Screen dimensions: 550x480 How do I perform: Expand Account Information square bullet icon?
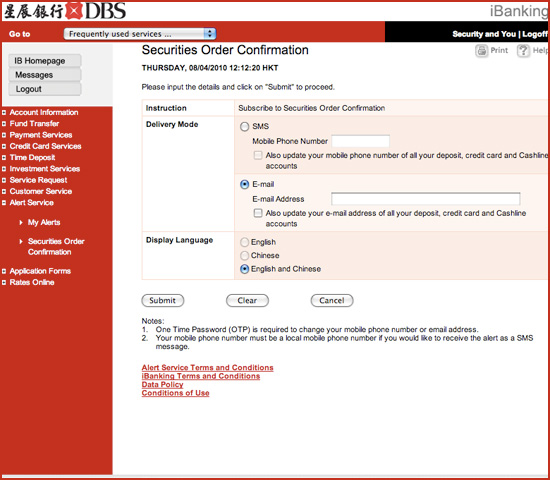[x=4, y=113]
